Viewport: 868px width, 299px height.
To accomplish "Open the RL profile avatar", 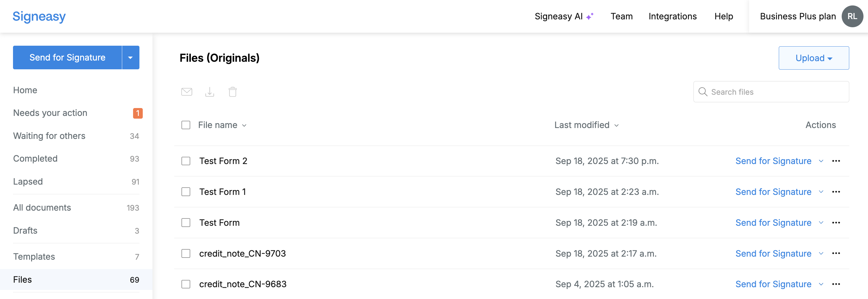I will tap(852, 16).
